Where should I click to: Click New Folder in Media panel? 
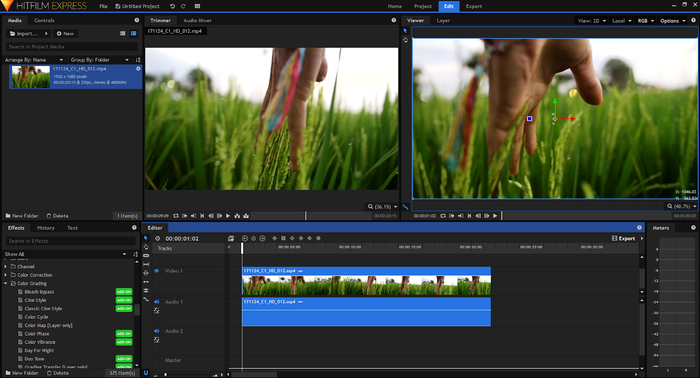[22, 216]
